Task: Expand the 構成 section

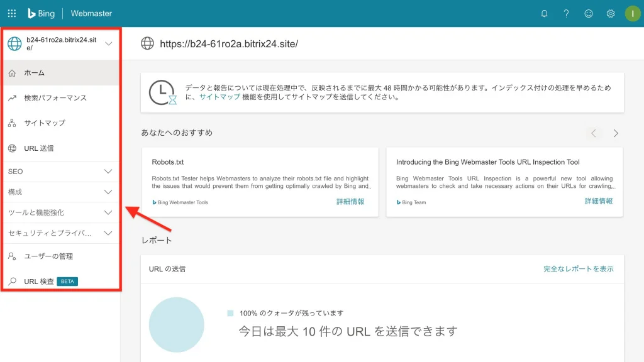Action: point(61,192)
